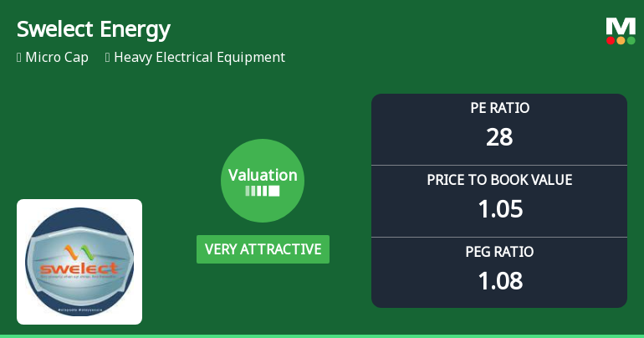Image resolution: width=644 pixels, height=338 pixels.
Task: Click the PE ratio value 28
Action: (x=499, y=136)
